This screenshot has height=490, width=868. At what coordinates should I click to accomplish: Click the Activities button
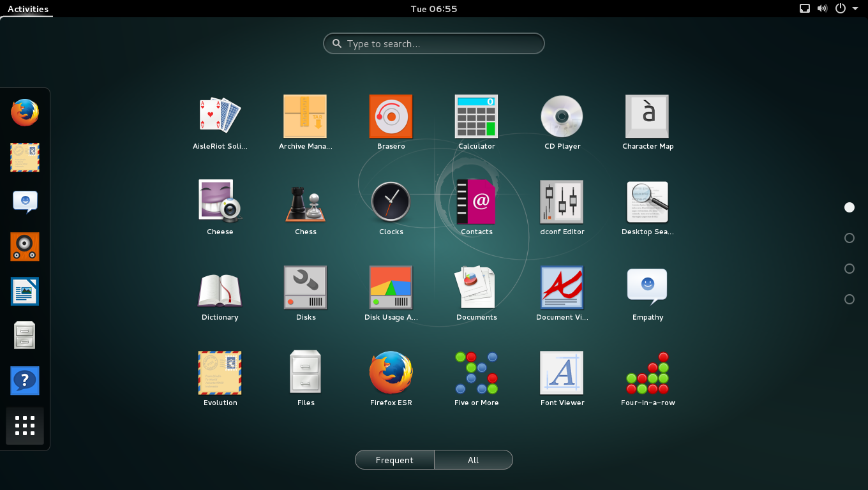[x=27, y=9]
